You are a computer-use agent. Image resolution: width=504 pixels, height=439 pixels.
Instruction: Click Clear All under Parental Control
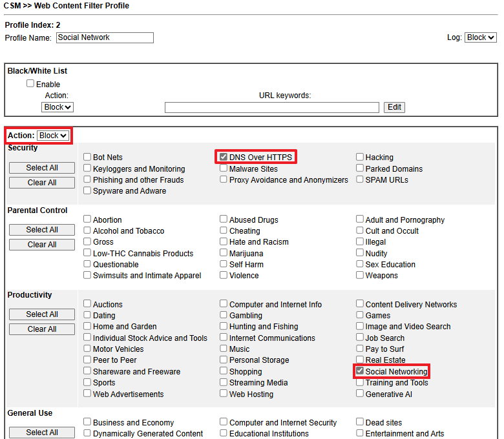(42, 245)
